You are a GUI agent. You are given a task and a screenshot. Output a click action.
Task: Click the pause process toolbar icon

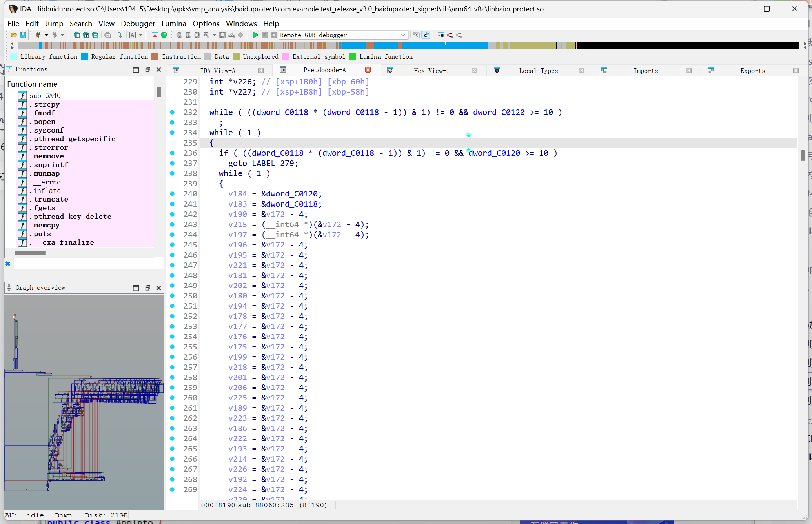coord(265,35)
